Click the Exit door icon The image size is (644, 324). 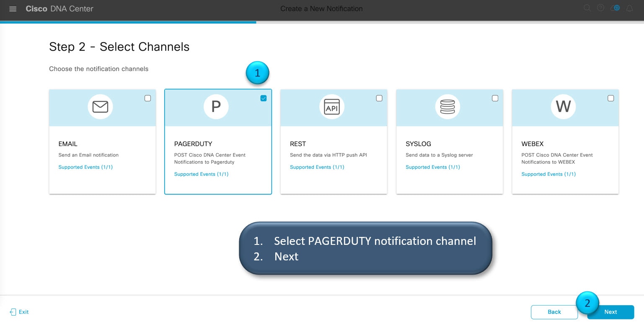coord(13,312)
